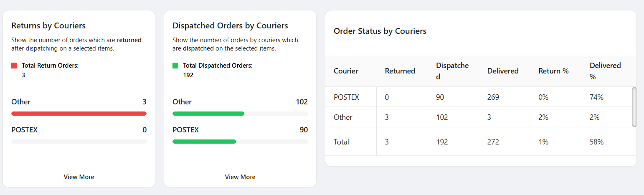This screenshot has height=195, width=644.
Task: Open View More under Returns by Couriers
Action: [79, 177]
